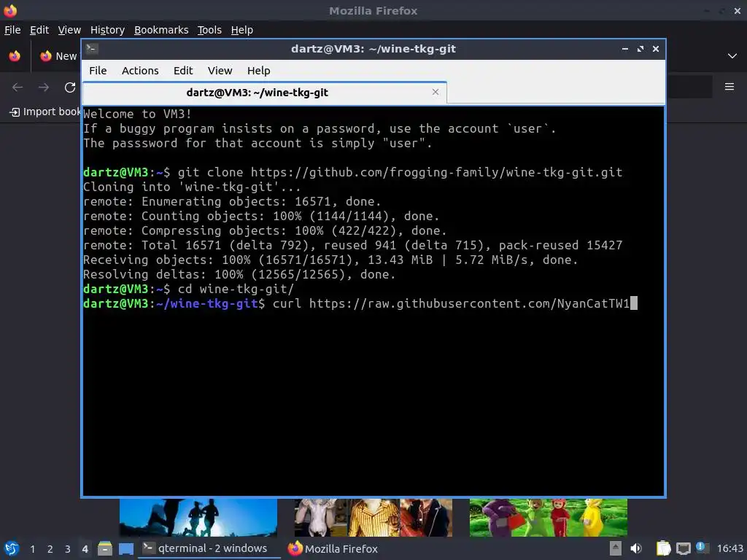Viewport: 747px width, 560px height.
Task: Click Firefox's Back arrow
Action: point(18,87)
